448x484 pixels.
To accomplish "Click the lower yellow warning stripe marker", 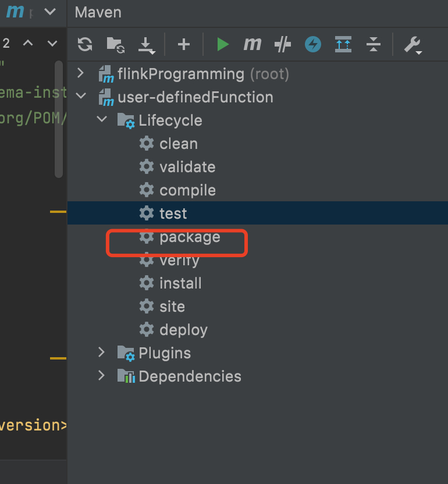I will tap(58, 358).
